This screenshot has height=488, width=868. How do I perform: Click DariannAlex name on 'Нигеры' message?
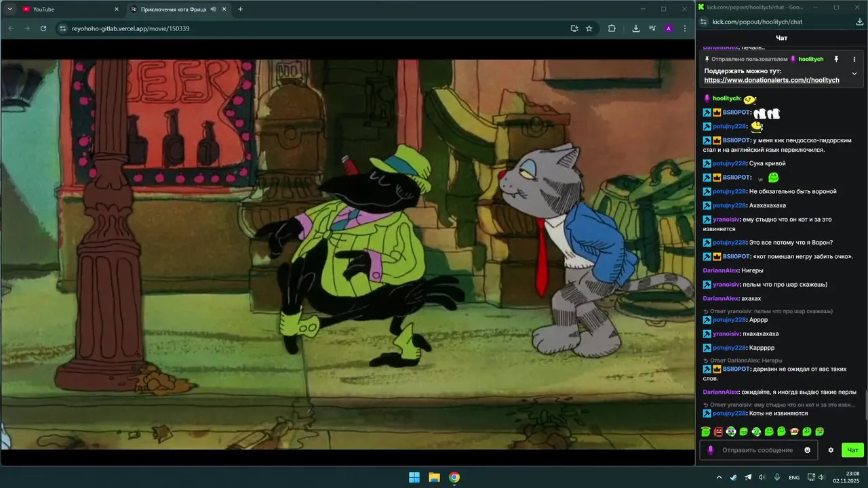tap(720, 270)
